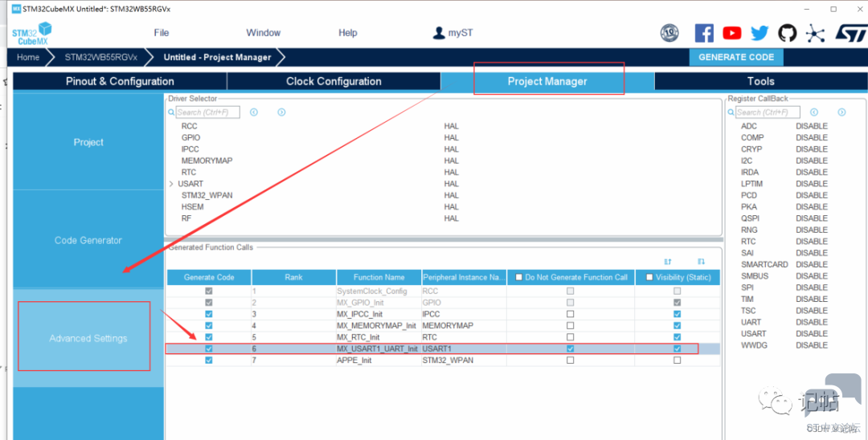Select the APPE_Init function name cell
This screenshot has height=440, width=868.
(x=378, y=361)
